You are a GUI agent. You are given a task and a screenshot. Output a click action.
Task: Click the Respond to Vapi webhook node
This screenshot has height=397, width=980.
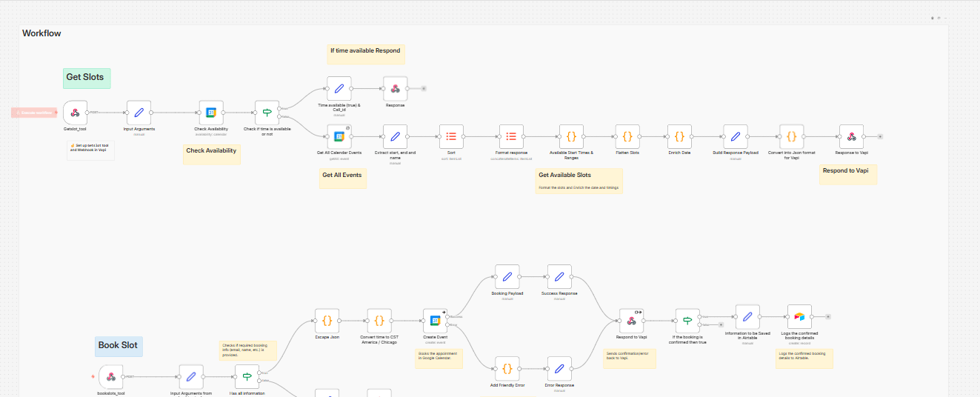pyautogui.click(x=631, y=321)
